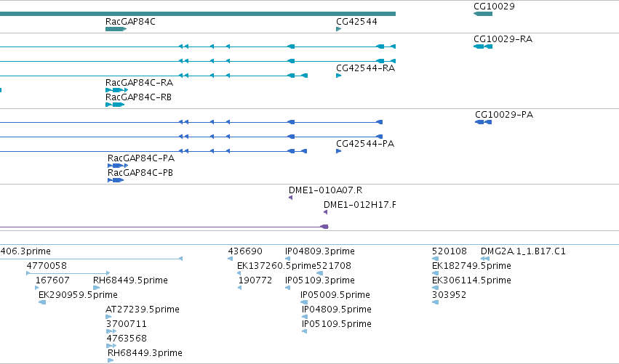Click the 3700711 EST label
Viewport: 619px width, 364px height.
[x=127, y=325]
